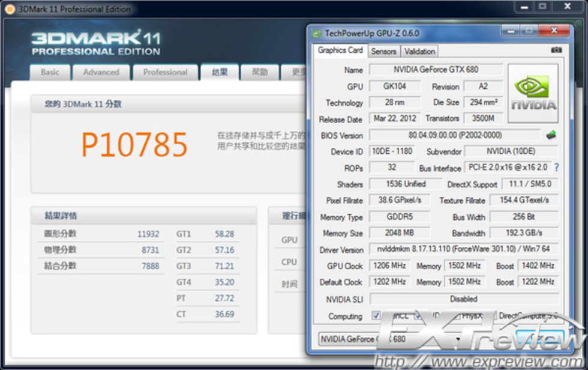Image resolution: width=588 pixels, height=370 pixels.
Task: Click the GPU-Z title bar app icon
Action: (x=317, y=34)
